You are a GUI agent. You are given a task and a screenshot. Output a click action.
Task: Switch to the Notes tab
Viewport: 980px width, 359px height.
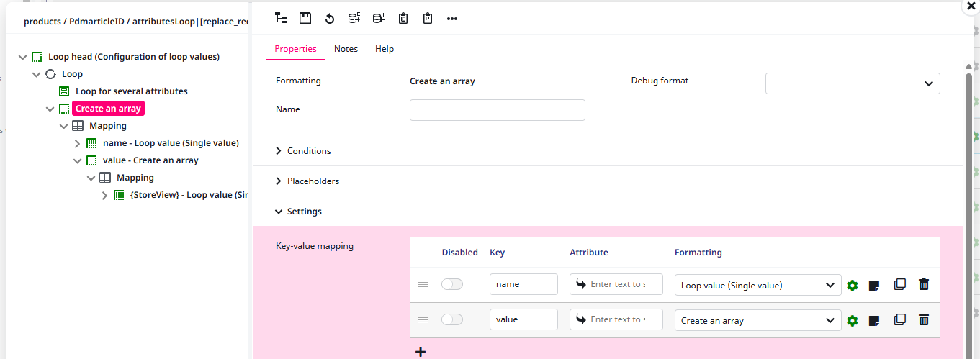346,49
